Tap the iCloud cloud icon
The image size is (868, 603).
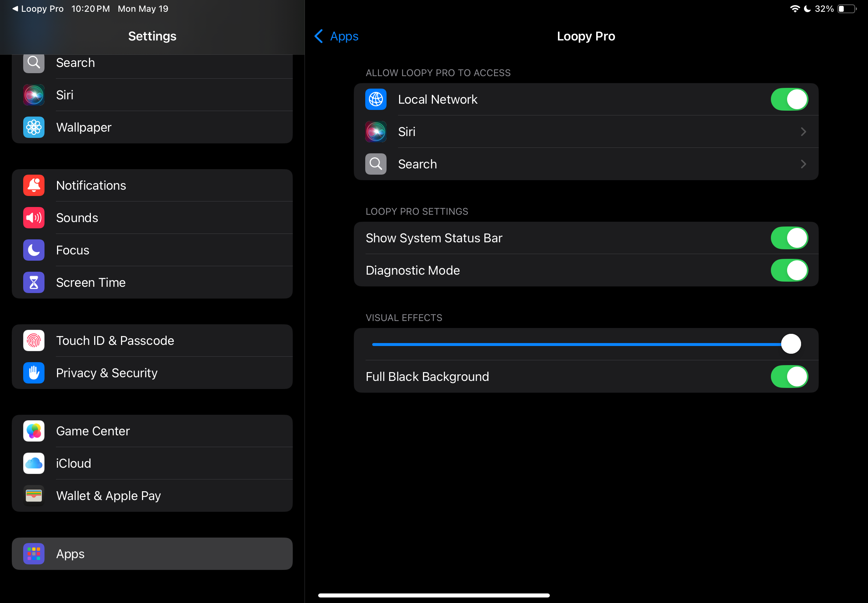click(33, 464)
